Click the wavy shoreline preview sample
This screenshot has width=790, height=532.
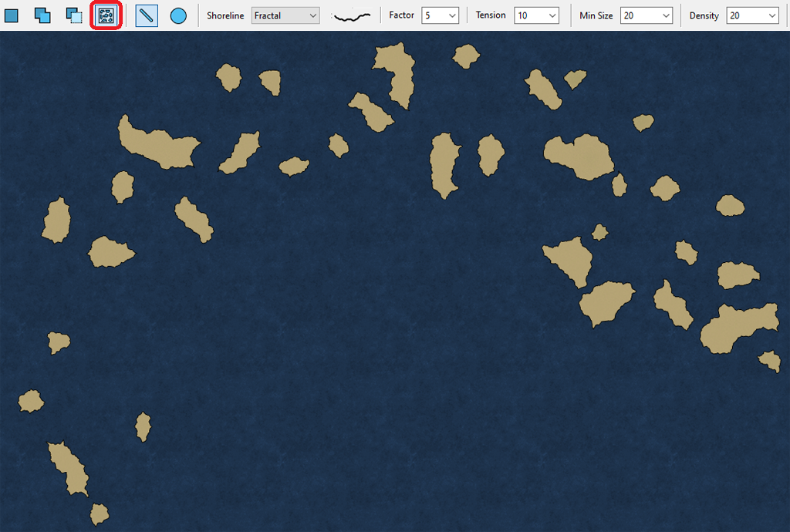[x=351, y=15]
